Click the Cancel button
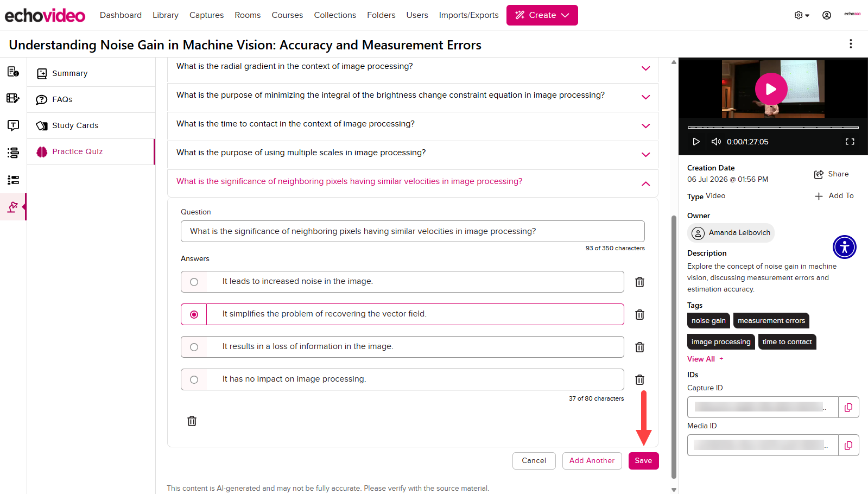This screenshot has height=494, width=868. tap(534, 461)
